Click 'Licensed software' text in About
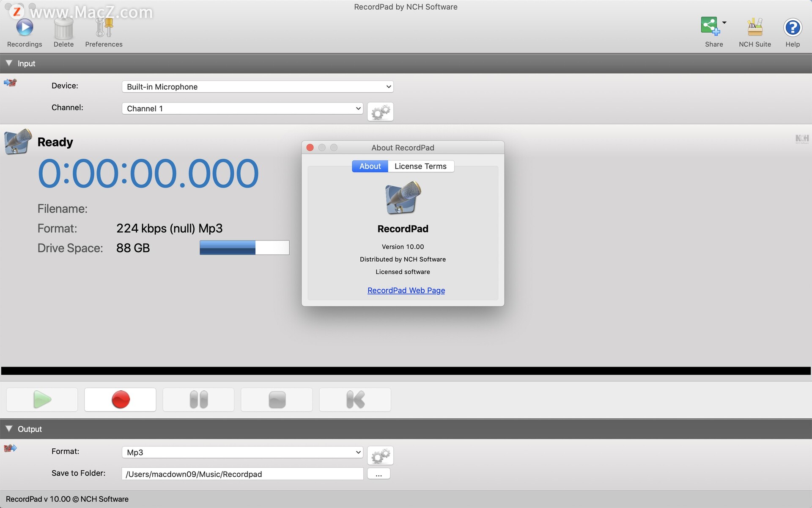 click(x=403, y=272)
